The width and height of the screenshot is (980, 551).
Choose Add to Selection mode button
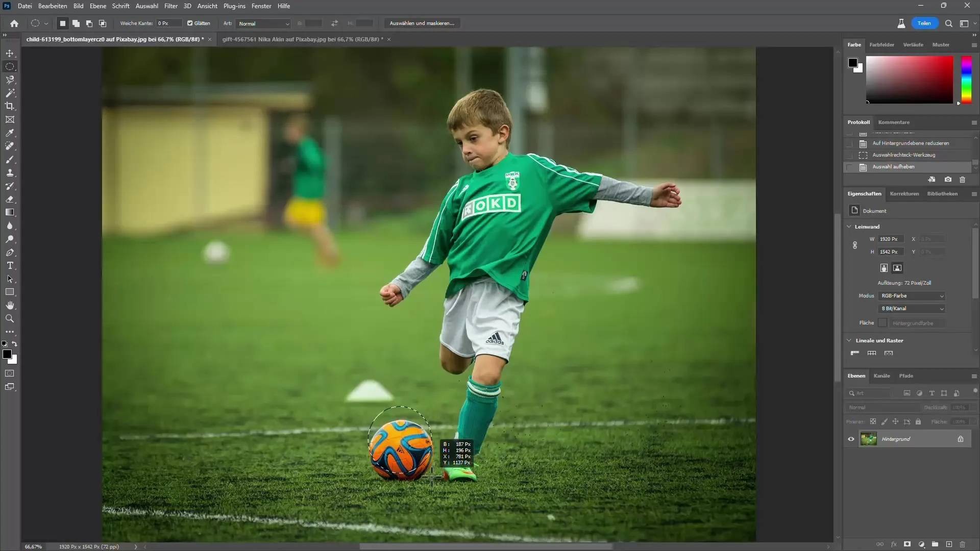pyautogui.click(x=76, y=23)
